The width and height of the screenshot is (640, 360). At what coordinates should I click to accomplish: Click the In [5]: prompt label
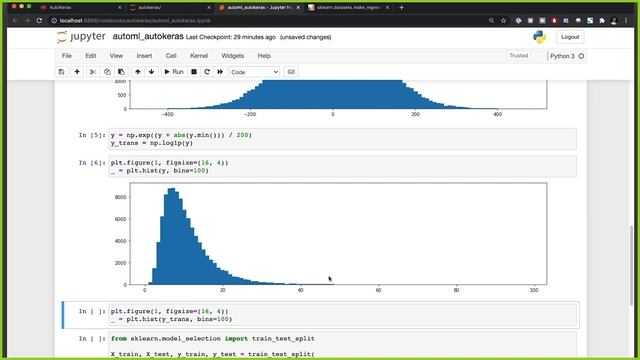tap(92, 135)
